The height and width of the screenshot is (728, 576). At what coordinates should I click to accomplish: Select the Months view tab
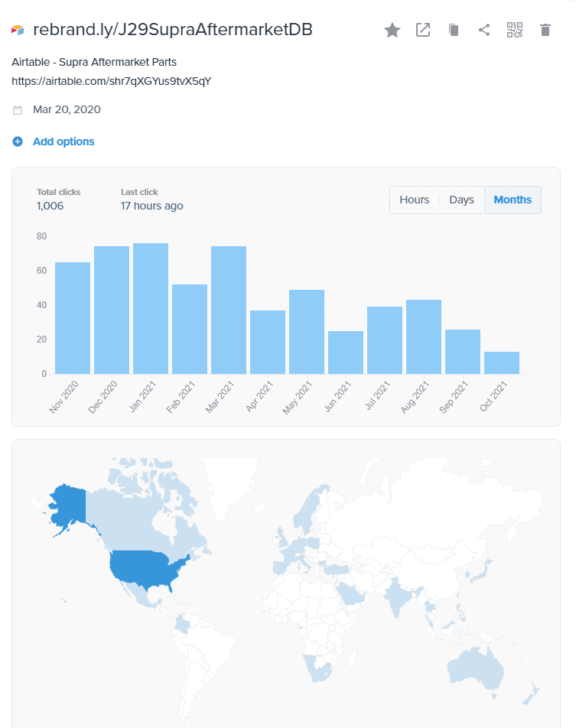(513, 200)
